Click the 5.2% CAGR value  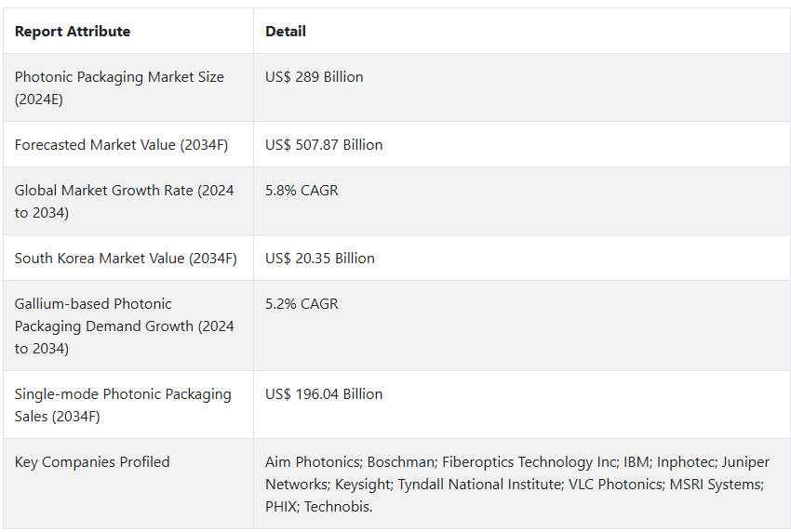click(x=302, y=303)
